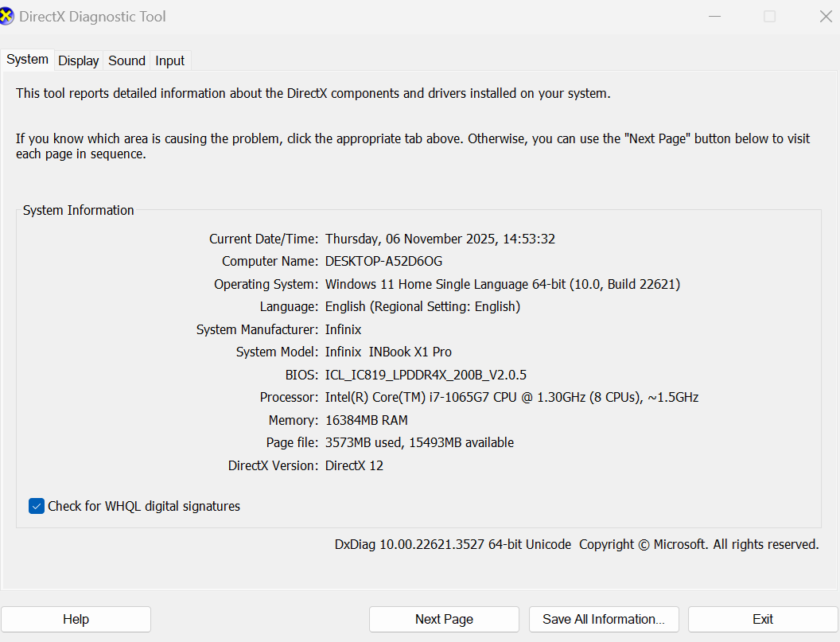Click the greyed-out maximize window button
Viewport: 840px width, 642px height.
click(769, 17)
